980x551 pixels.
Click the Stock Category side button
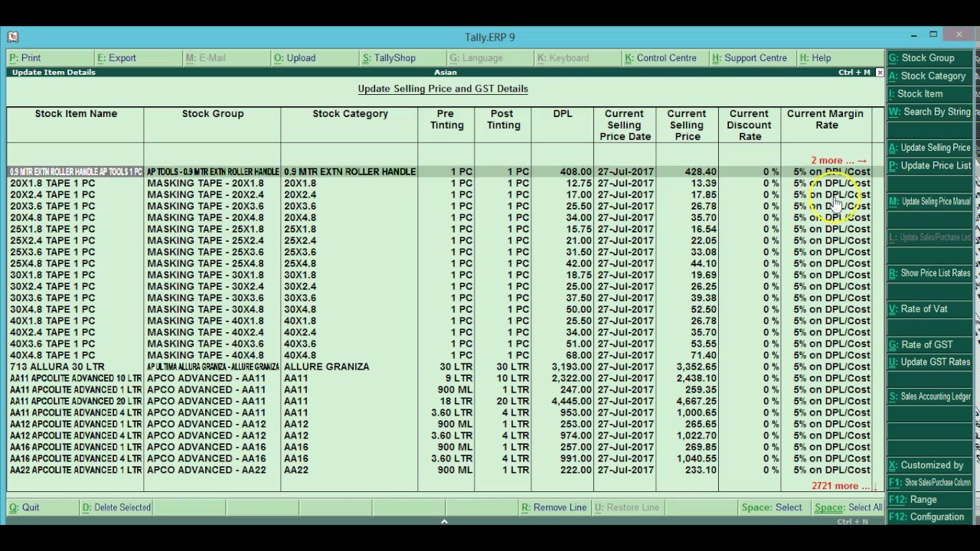[929, 76]
